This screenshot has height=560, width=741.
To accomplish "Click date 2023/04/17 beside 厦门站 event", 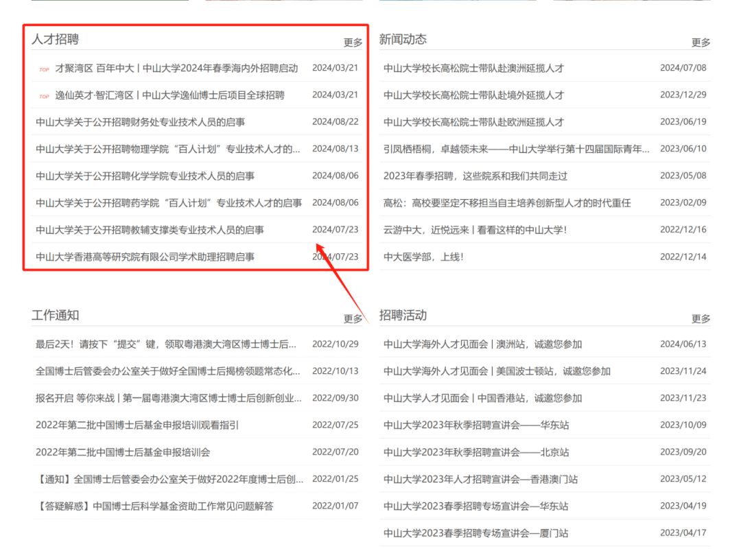I will coord(683,533).
